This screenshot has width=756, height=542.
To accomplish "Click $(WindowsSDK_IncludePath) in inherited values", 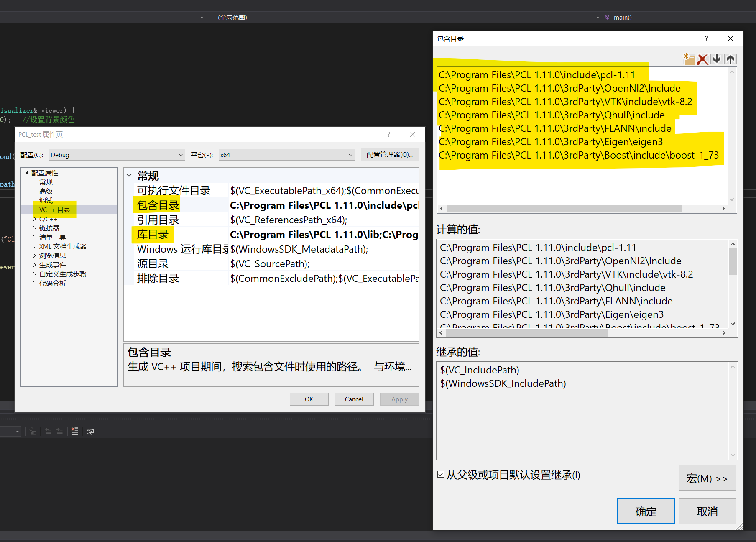I will click(x=503, y=383).
